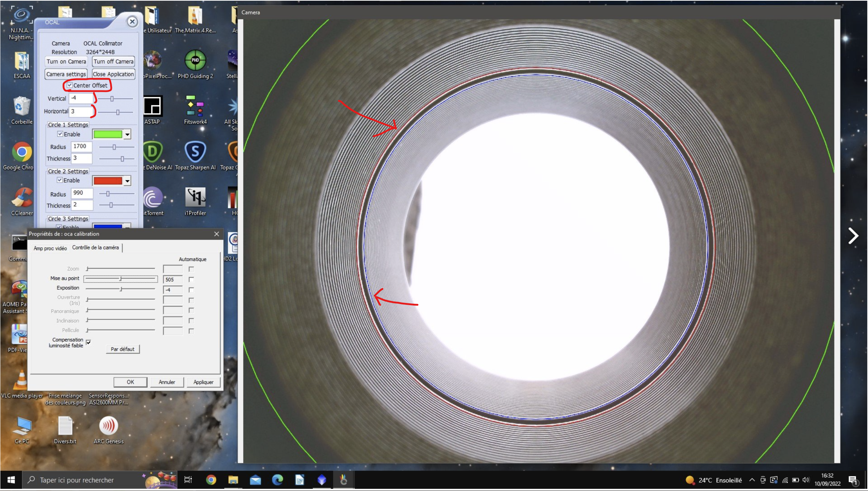
Task: Launch ARC Genesis from the desktop
Action: 108,430
